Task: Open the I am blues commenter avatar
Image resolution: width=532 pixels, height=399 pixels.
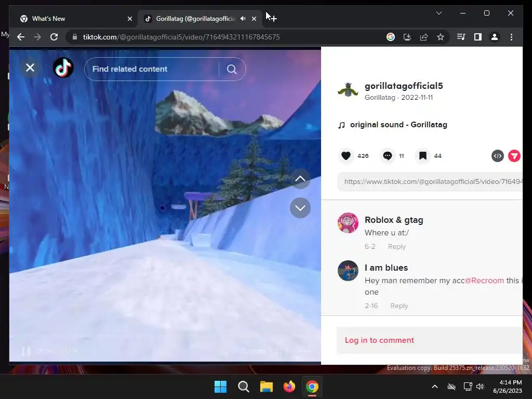Action: point(348,271)
